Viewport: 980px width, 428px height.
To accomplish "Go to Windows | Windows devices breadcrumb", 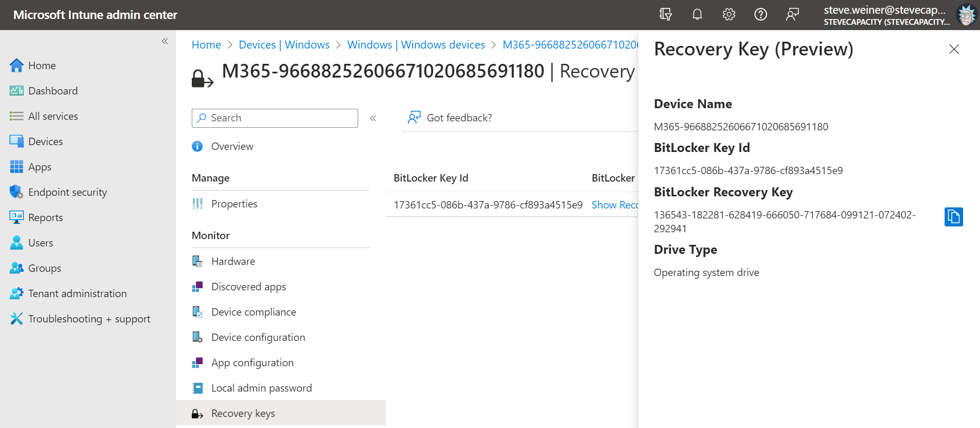I will pyautogui.click(x=416, y=45).
